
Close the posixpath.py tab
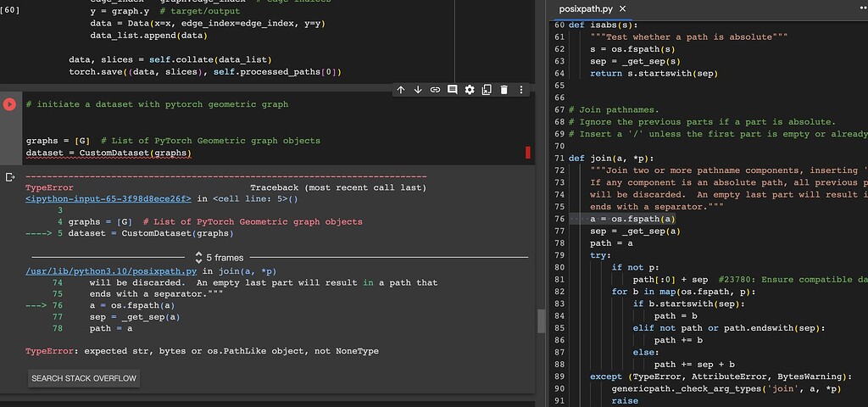coord(622,9)
